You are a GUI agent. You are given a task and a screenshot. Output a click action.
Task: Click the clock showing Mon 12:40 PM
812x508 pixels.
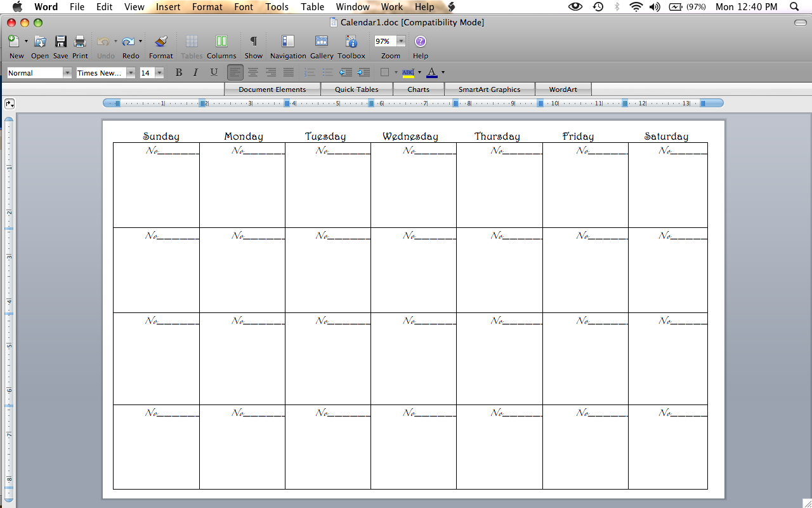click(746, 7)
